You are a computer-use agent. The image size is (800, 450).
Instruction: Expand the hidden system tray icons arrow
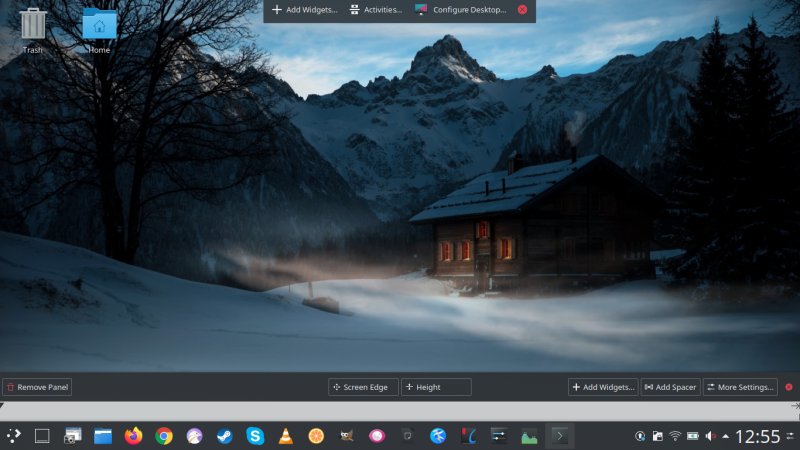726,436
